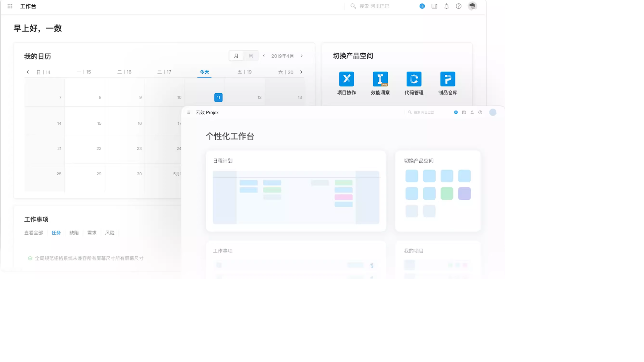This screenshot has height=362, width=644.
Task: Open document list icon in 工作台 header
Action: (x=434, y=6)
